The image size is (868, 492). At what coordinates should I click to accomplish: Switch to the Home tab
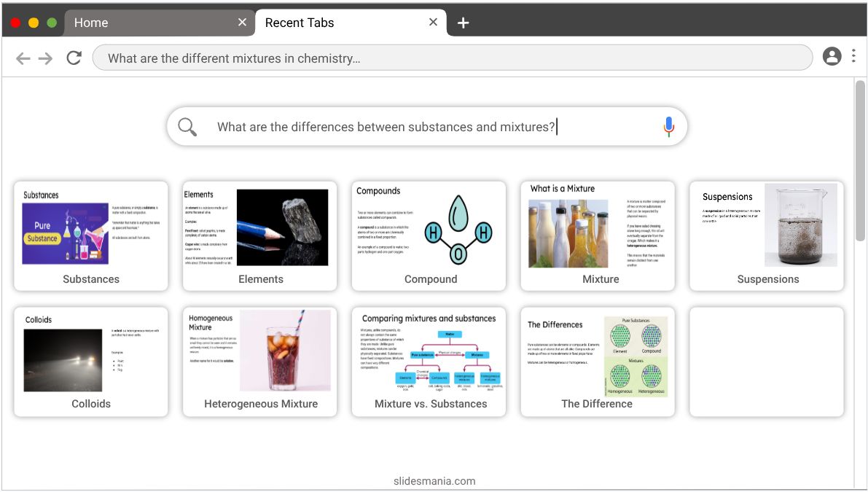pos(160,23)
